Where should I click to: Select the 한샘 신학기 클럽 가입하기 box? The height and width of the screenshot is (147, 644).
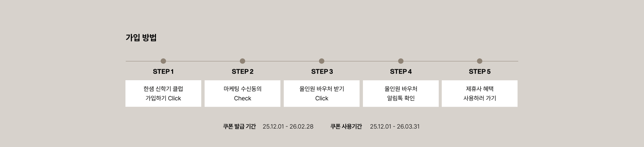tap(163, 94)
